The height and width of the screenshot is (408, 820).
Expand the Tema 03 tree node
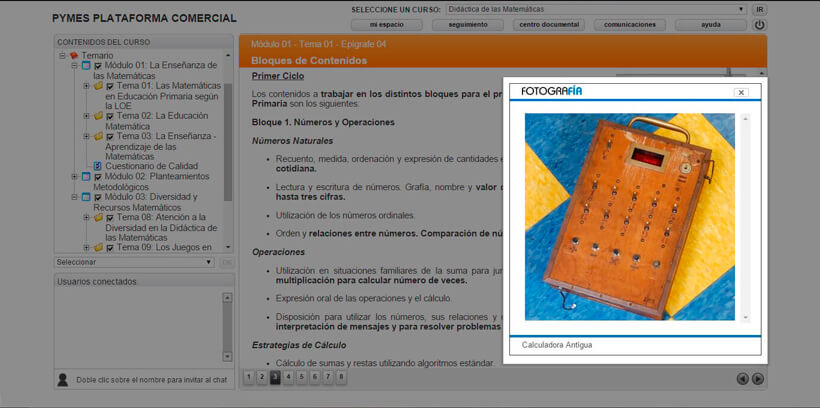(x=86, y=136)
